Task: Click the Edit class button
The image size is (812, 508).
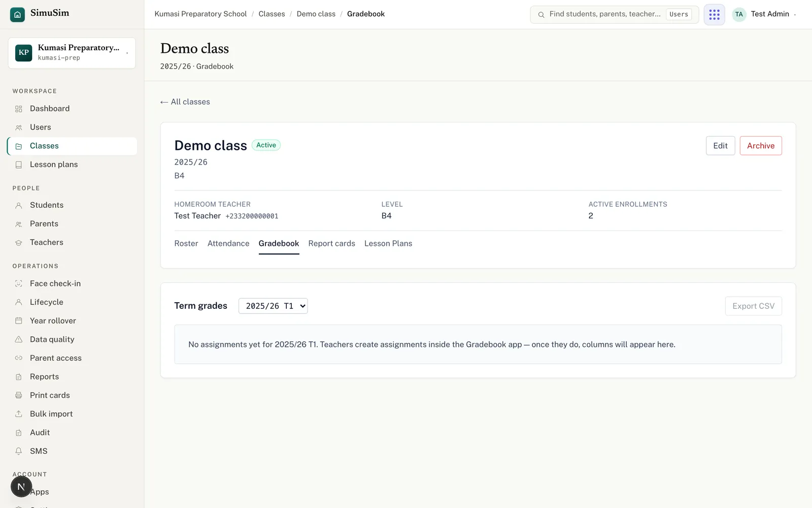Action: coord(720,146)
